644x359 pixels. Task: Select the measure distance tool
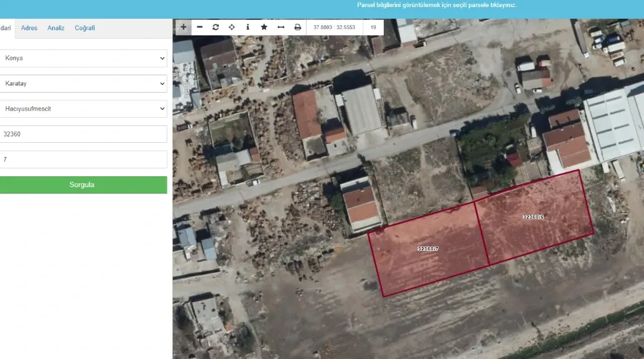pyautogui.click(x=281, y=27)
